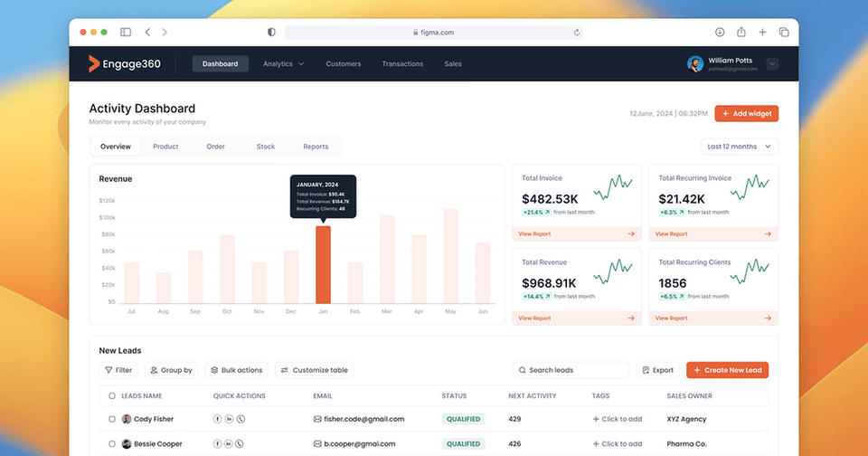Click the privacy shield icon
Screen dimensions: 868x456
tap(271, 33)
